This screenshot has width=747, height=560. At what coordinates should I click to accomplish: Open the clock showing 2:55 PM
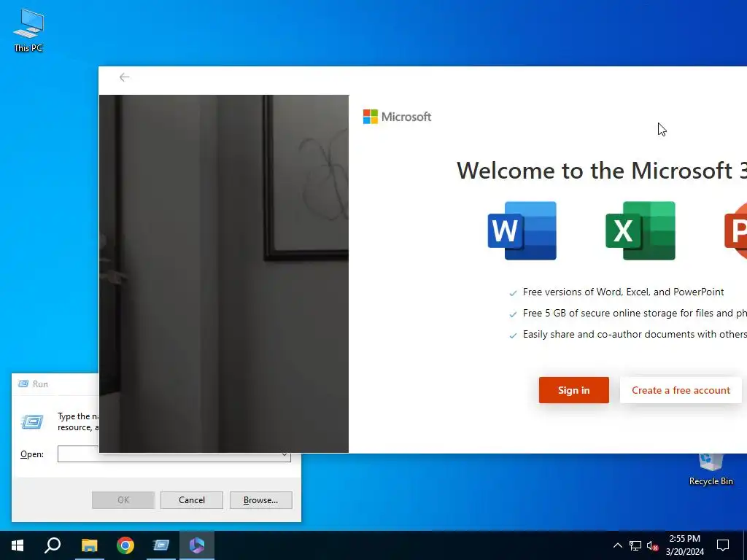pos(684,545)
